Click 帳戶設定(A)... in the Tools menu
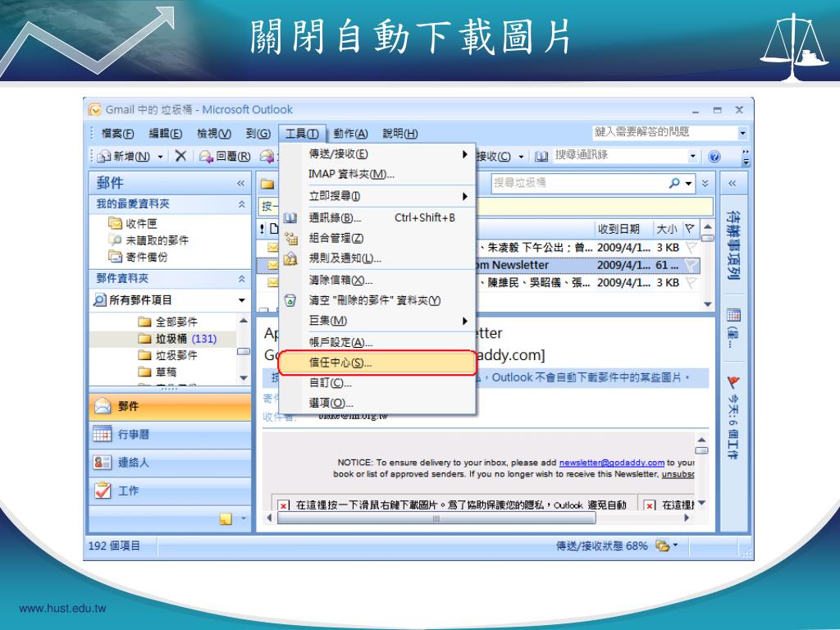840x630 pixels. pos(377,342)
